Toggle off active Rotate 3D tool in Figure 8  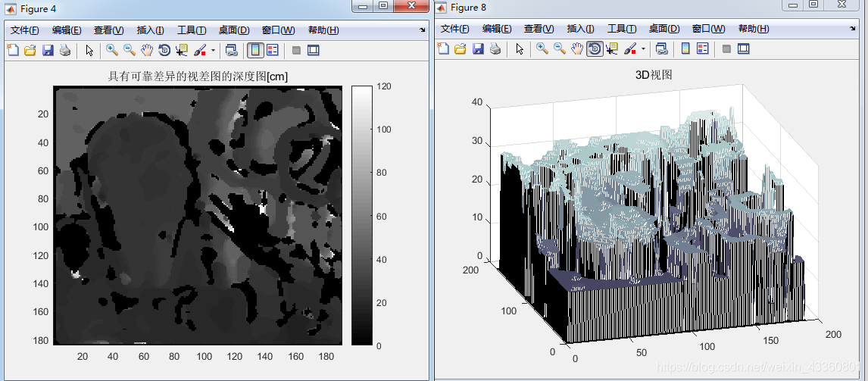595,49
